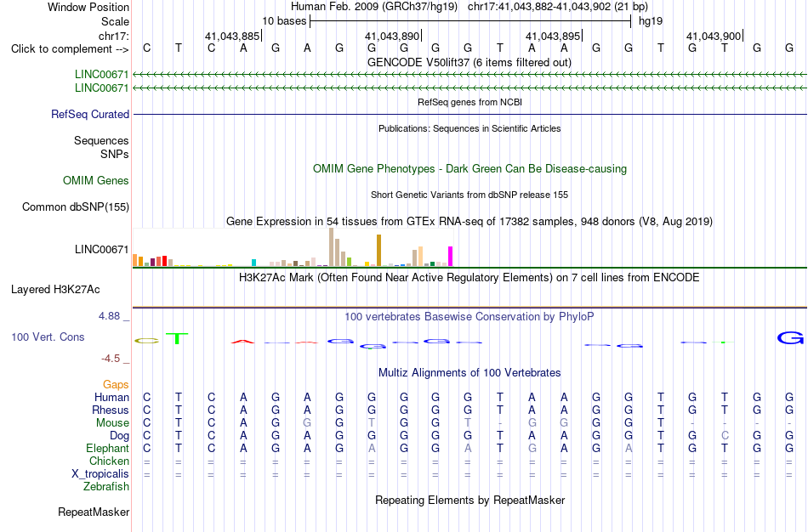Screen dimensions: 808x532
Task: Click 'RefSeq genes from NCBI' track title
Action: (470, 102)
